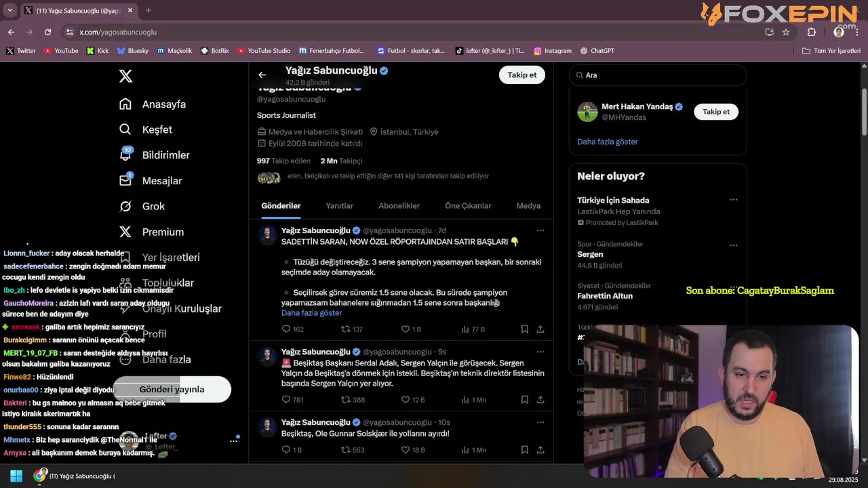The height and width of the screenshot is (488, 868).
Task: Like the Serdal Adalı post (12 B)
Action: click(413, 400)
